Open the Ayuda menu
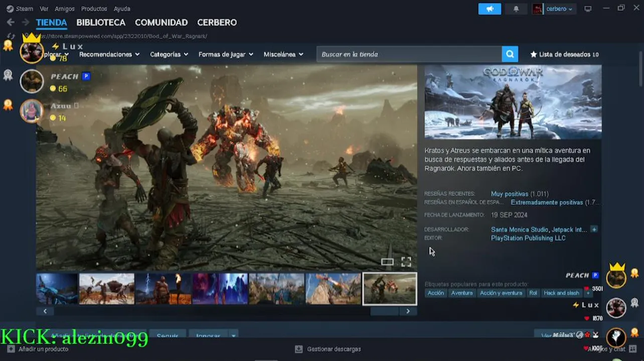Viewport: 644px width, 361px height. click(122, 9)
